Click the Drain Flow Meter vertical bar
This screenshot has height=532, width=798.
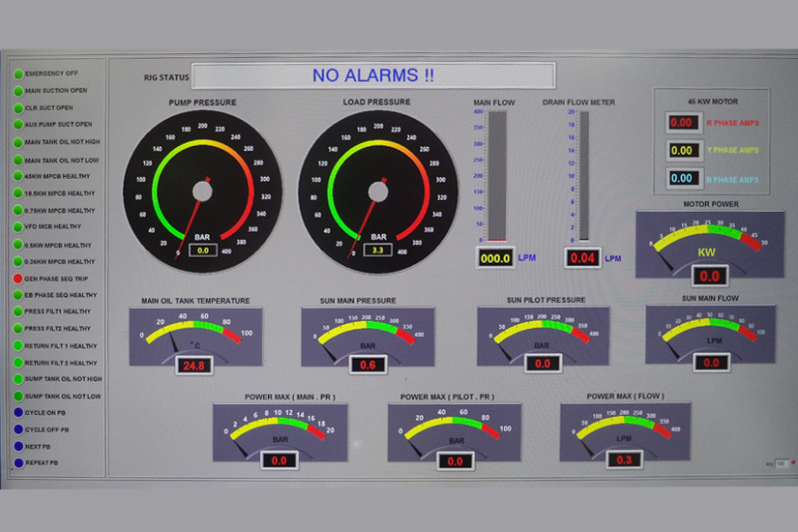583,175
